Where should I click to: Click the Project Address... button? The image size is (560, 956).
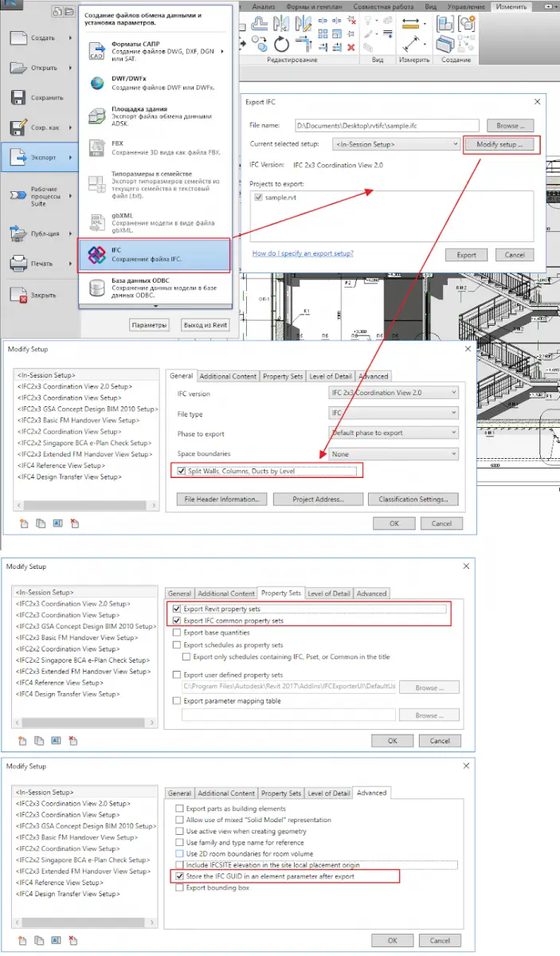point(318,500)
